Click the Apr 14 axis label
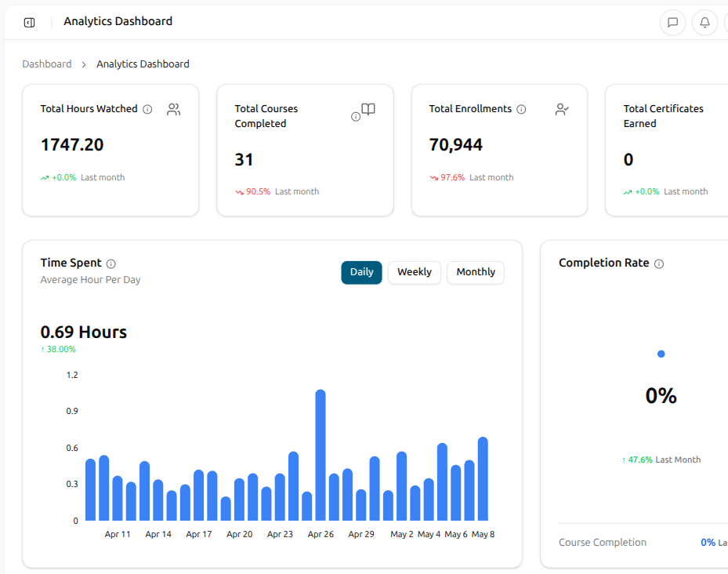 click(x=158, y=535)
